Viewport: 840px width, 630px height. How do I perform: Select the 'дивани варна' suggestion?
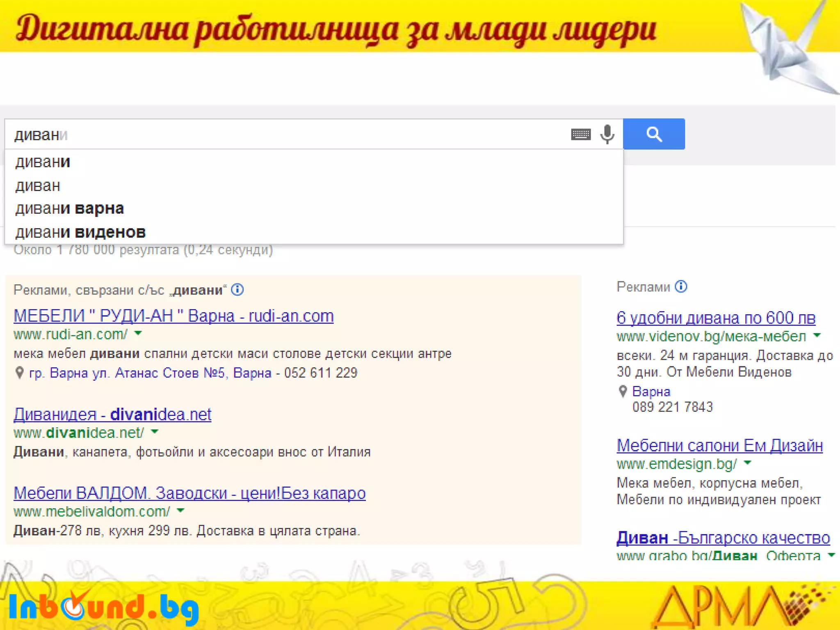[x=70, y=208]
